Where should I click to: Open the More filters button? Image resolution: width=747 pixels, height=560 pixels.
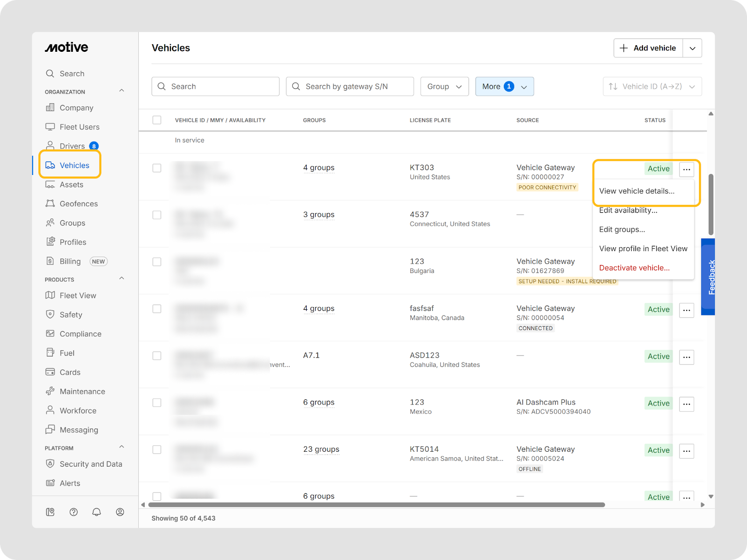click(505, 86)
